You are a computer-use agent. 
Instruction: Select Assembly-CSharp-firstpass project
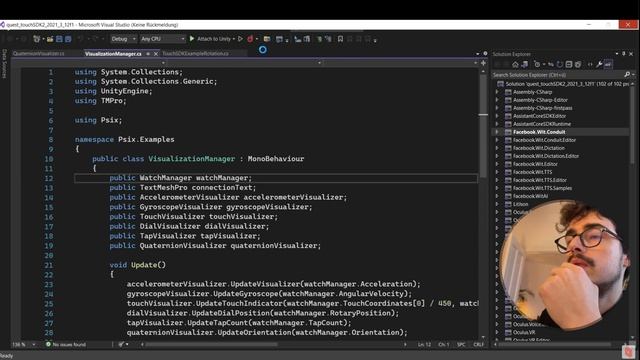[542, 108]
